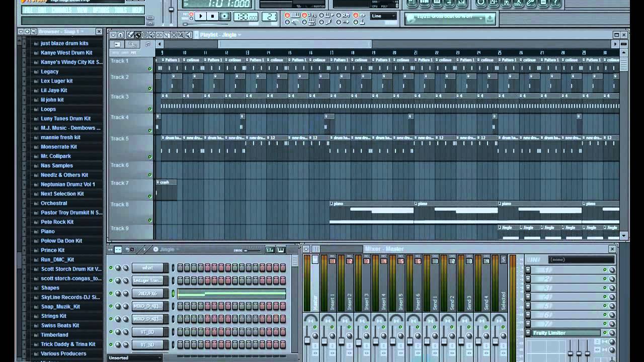Open the Fruity Limiter slot menu arrow

point(528,333)
